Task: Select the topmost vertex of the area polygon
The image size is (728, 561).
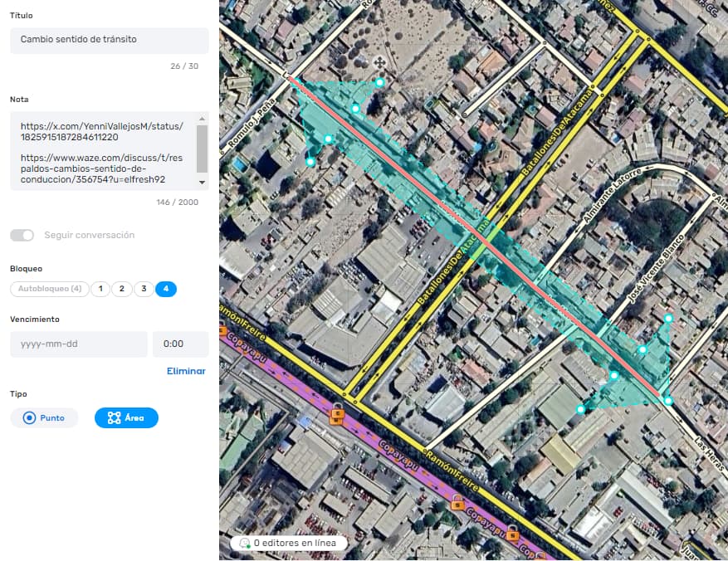Action: (379, 82)
